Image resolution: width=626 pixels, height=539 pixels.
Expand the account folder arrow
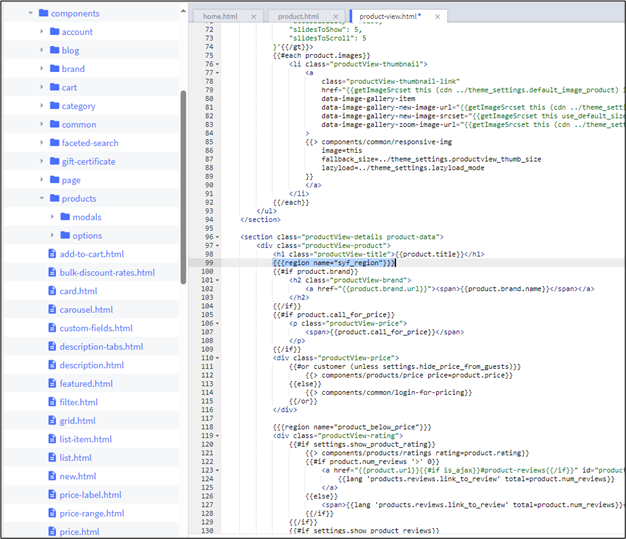[x=42, y=32]
